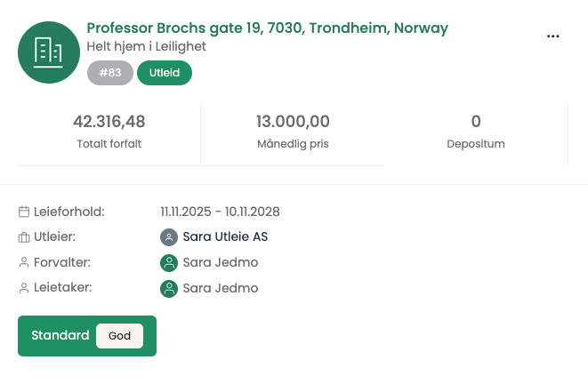Click the green avatar of the Forvalter
This screenshot has width=588, height=384.
pyautogui.click(x=169, y=263)
